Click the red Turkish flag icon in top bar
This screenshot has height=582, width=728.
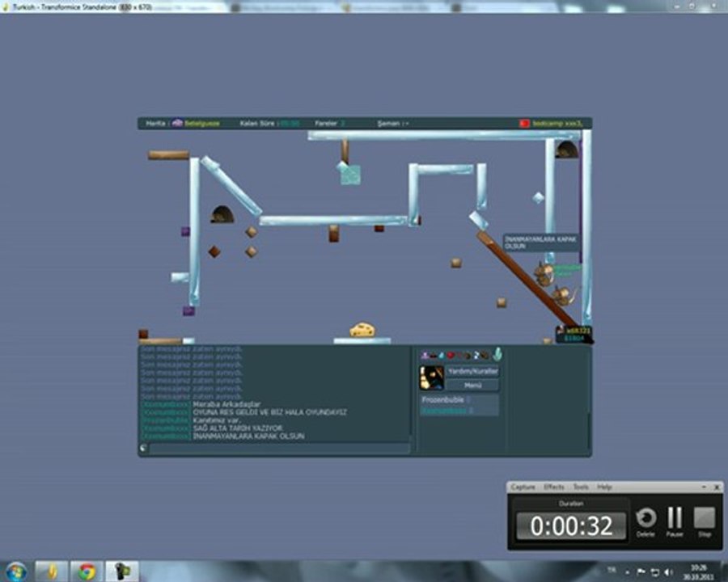point(524,124)
